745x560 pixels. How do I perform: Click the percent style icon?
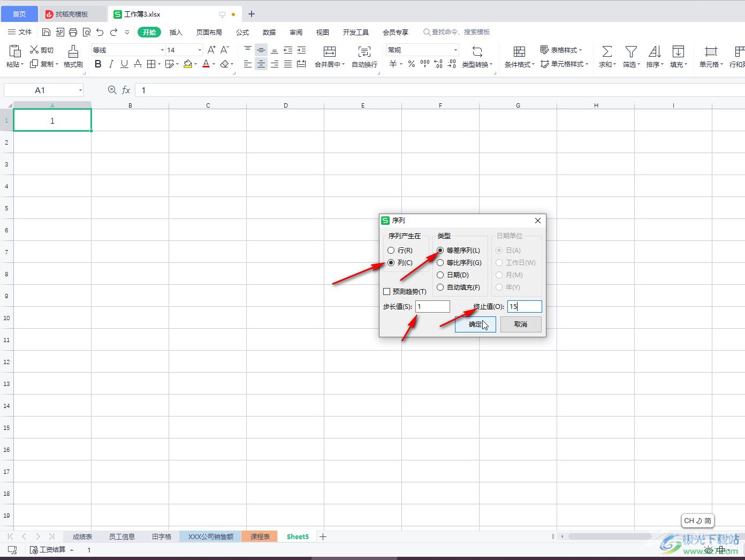[411, 64]
